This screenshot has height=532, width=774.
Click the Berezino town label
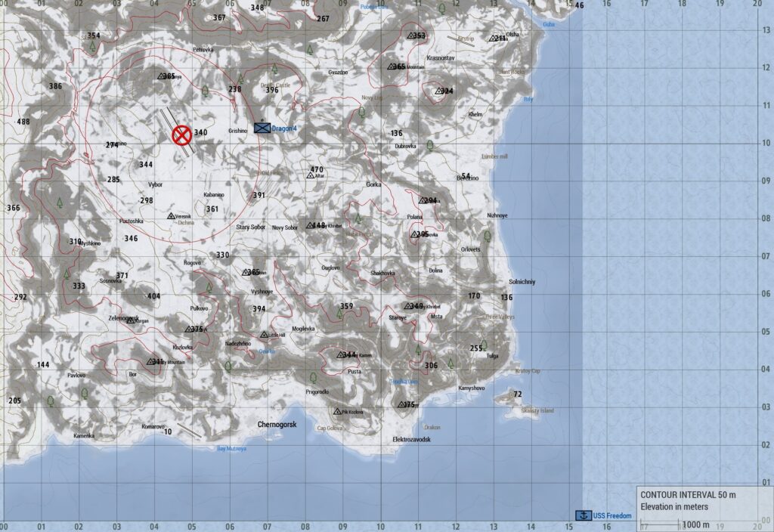pos(468,178)
